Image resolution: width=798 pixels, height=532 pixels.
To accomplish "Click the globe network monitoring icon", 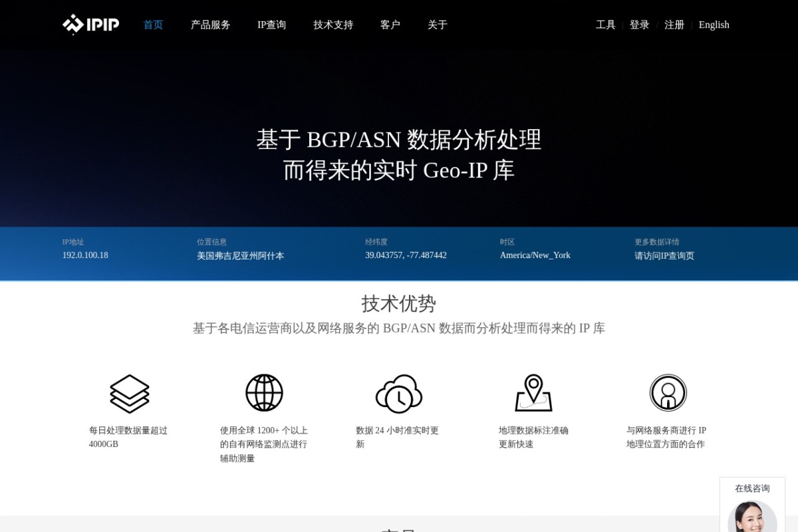I will [x=264, y=393].
